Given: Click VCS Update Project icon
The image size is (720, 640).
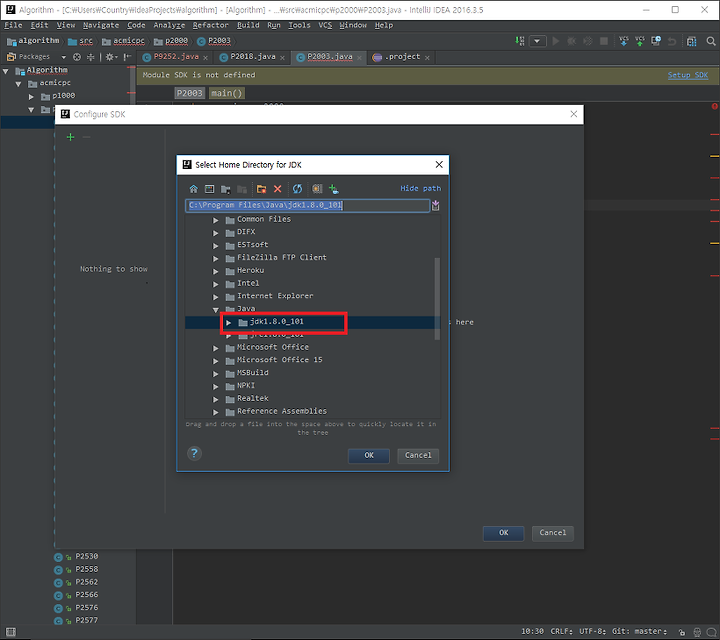Looking at the screenshot, I should pos(624,41).
